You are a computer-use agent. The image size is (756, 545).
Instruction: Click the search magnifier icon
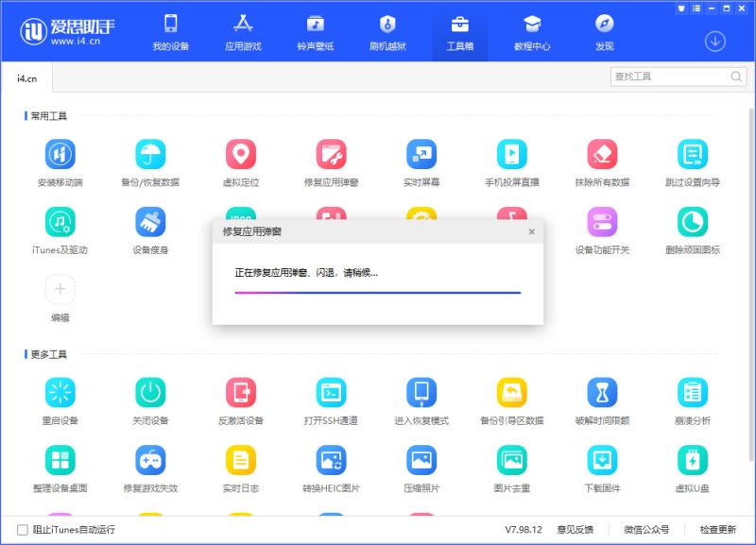736,77
